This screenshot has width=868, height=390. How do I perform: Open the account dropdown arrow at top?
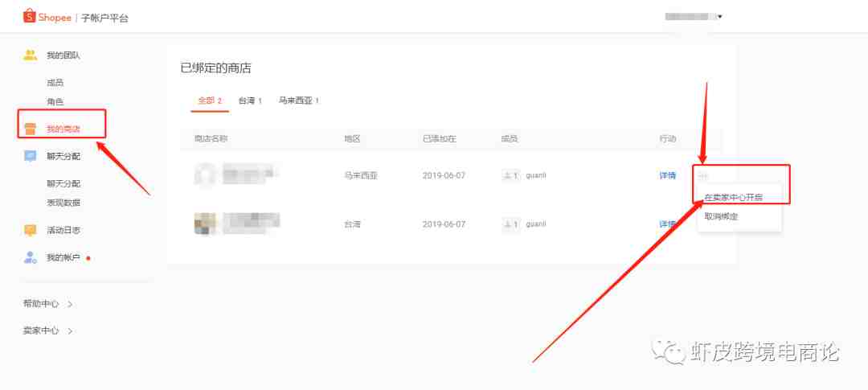[719, 17]
